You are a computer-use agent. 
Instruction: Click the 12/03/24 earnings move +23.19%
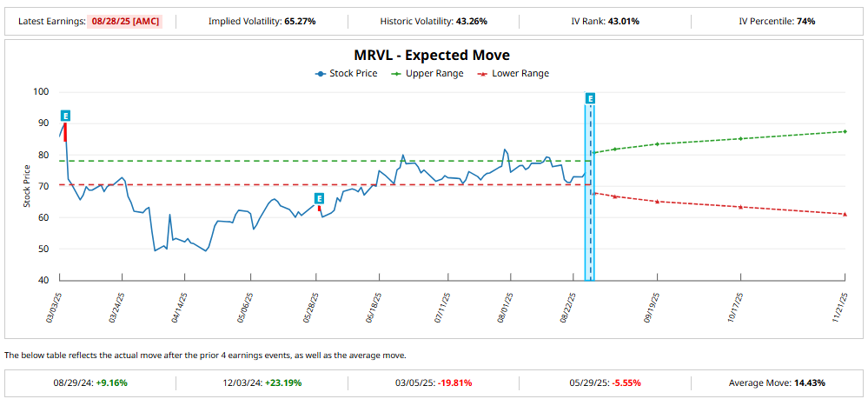pyautogui.click(x=282, y=383)
